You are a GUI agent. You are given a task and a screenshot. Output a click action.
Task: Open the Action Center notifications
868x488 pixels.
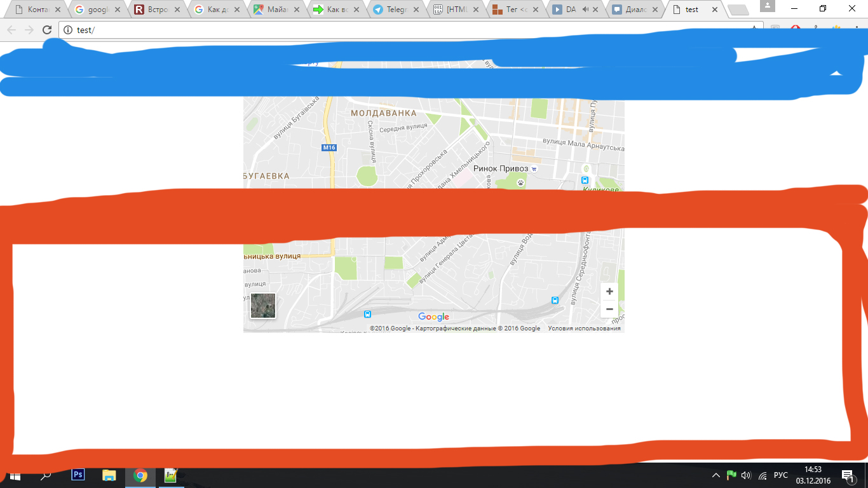848,475
